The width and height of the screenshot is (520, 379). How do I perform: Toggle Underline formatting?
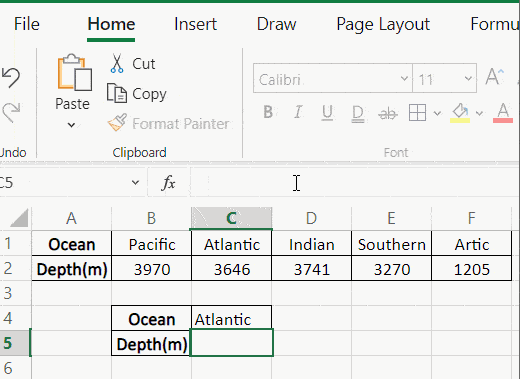(327, 113)
